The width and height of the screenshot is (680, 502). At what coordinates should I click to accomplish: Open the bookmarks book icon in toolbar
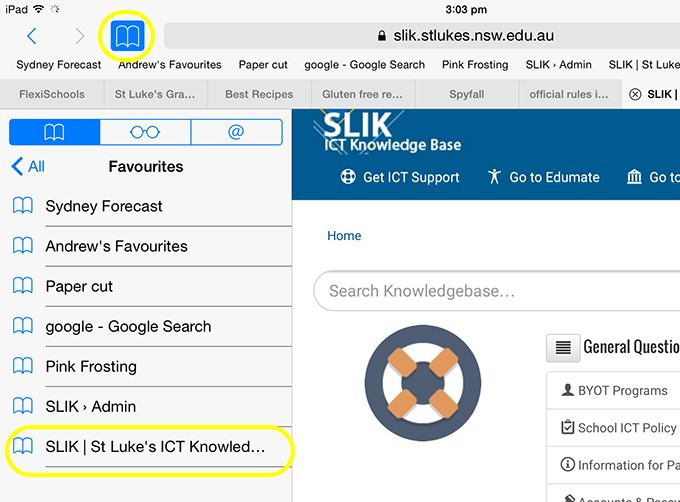coord(127,37)
